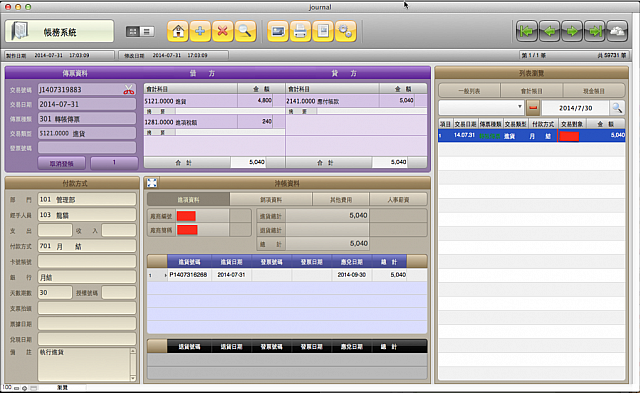Click the 帳務系統 title button
The width and height of the screenshot is (640, 393).
[x=60, y=31]
